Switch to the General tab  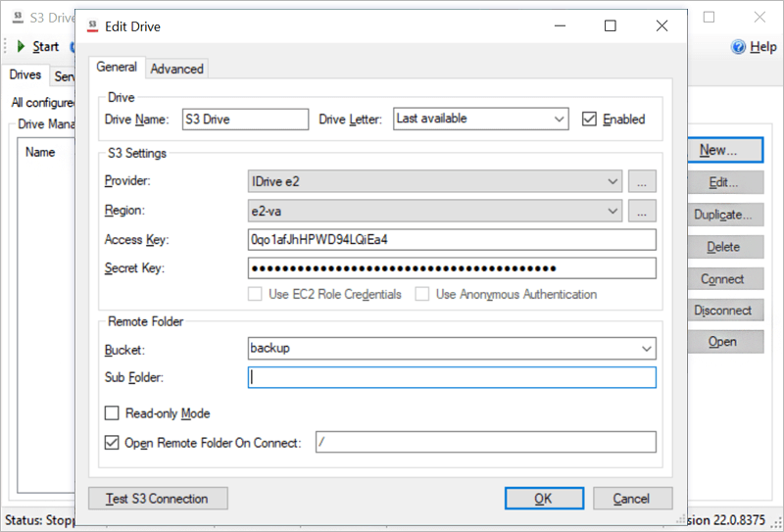point(117,67)
